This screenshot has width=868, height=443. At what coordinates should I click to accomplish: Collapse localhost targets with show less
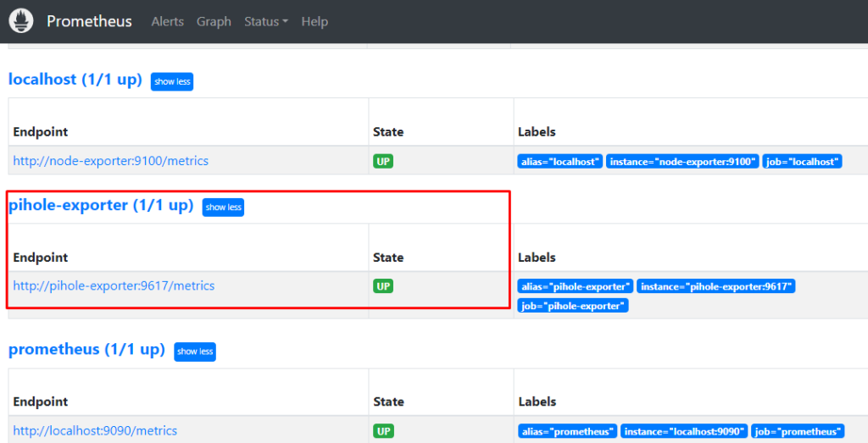click(x=172, y=81)
